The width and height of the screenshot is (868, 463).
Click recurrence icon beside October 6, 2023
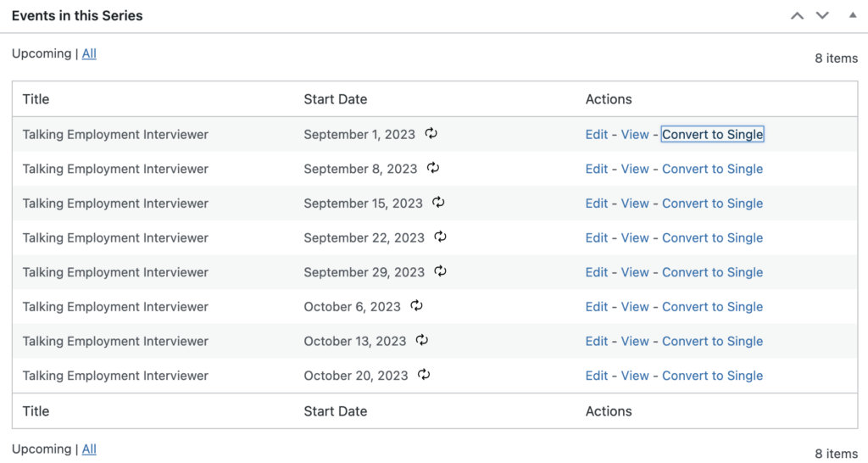(x=416, y=306)
